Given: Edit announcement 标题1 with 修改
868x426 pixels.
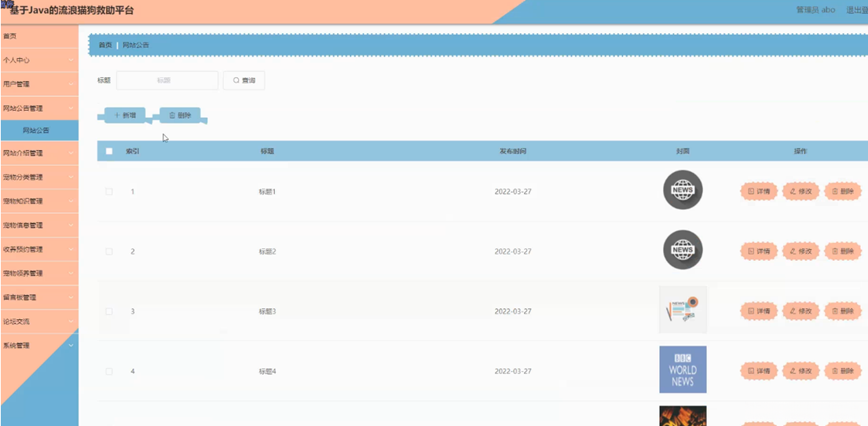Looking at the screenshot, I should click(x=801, y=191).
